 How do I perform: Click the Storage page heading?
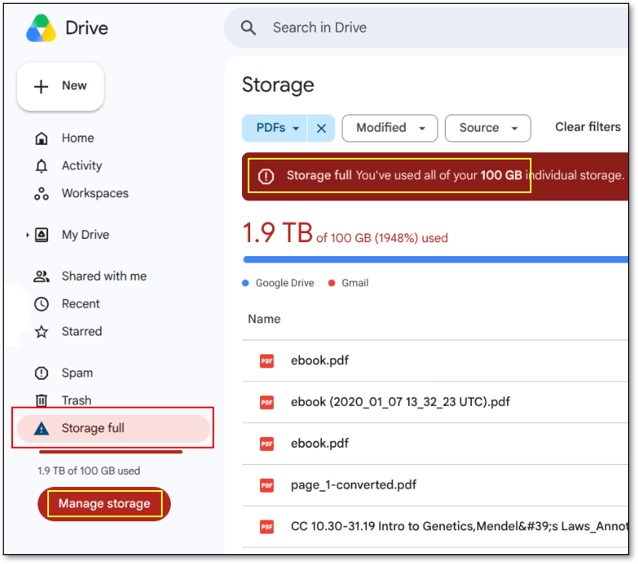278,85
